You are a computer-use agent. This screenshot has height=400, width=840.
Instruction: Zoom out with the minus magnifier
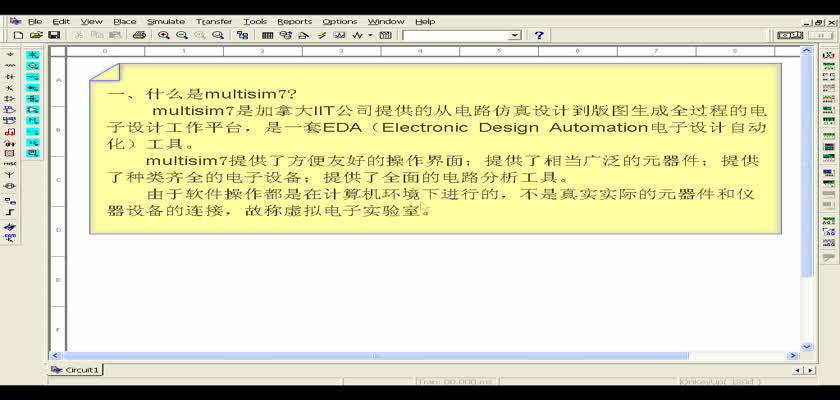pyautogui.click(x=182, y=35)
